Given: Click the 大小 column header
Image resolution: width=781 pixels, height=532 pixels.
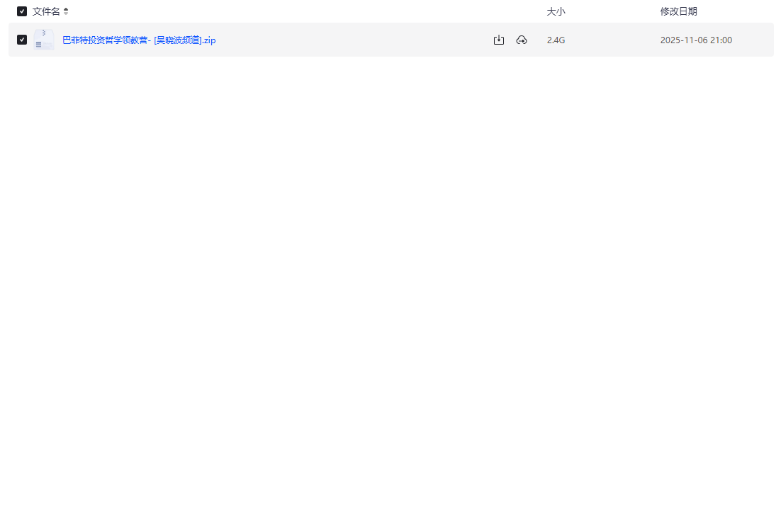Looking at the screenshot, I should pos(556,11).
